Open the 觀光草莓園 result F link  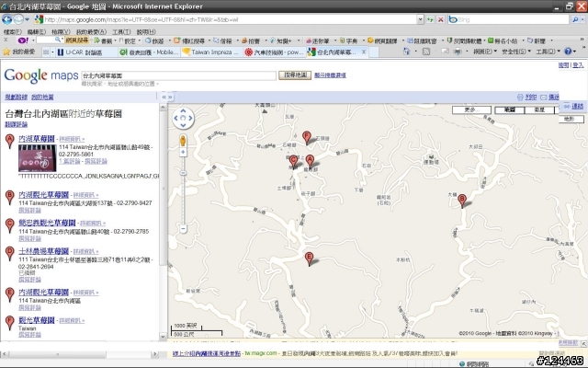click(x=37, y=320)
